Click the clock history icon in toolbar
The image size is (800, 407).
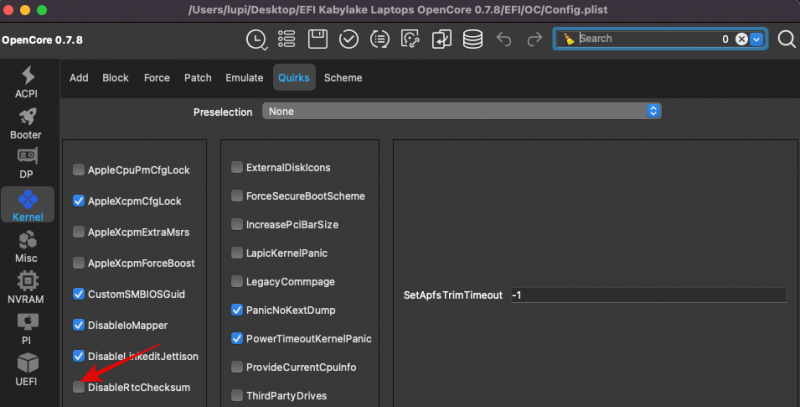pyautogui.click(x=257, y=39)
